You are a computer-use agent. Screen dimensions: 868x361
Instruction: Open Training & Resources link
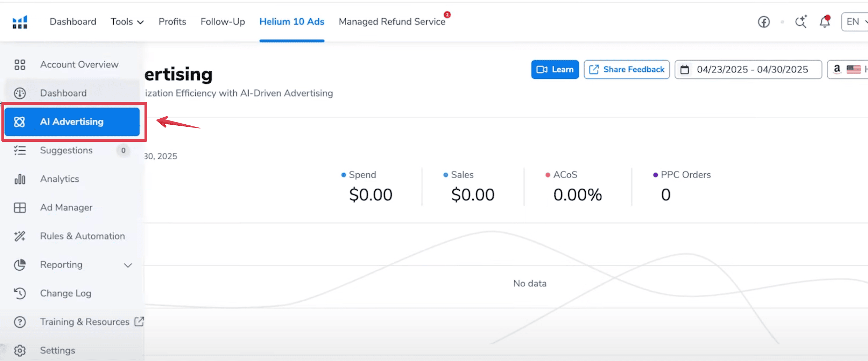(x=85, y=322)
